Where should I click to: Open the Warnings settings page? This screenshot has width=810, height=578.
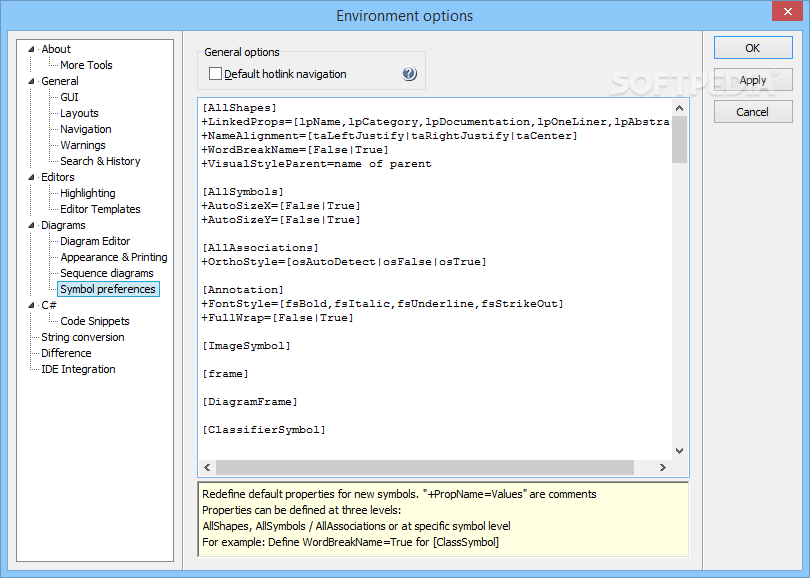click(83, 145)
